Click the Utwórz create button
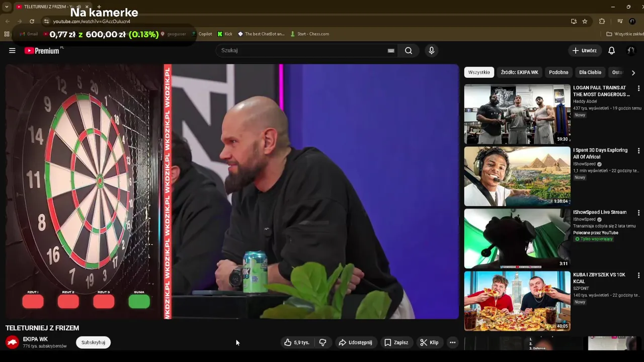644x362 pixels. pos(584,50)
